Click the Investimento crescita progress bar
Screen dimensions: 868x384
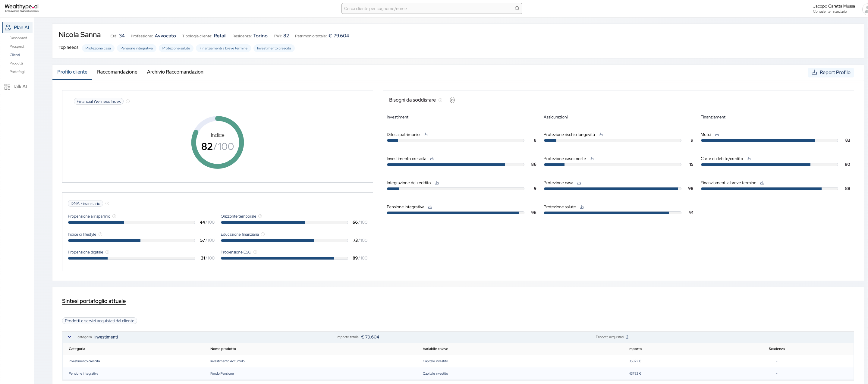pyautogui.click(x=455, y=165)
